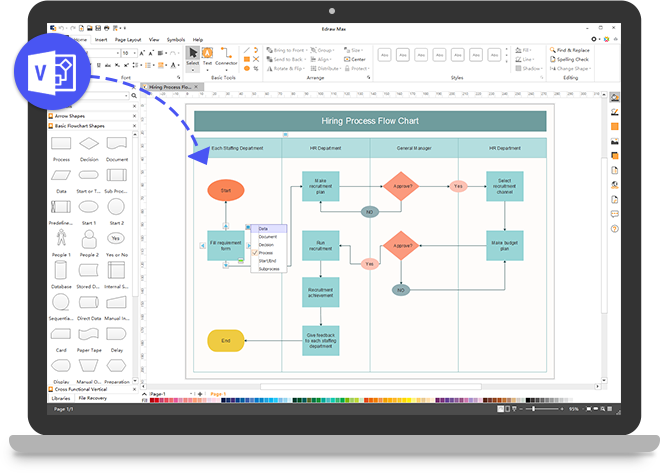Choose Subprocess in the shape popup
Screen dimensions: 660x473
(x=269, y=269)
